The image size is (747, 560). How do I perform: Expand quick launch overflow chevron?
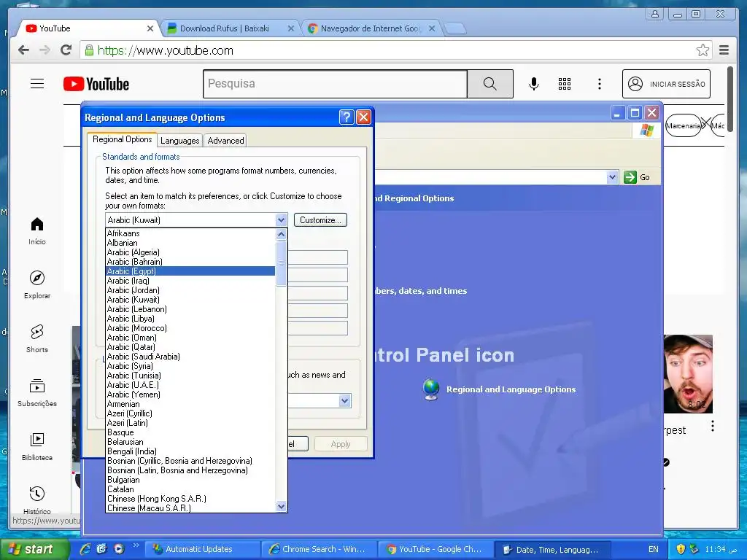[x=136, y=545]
